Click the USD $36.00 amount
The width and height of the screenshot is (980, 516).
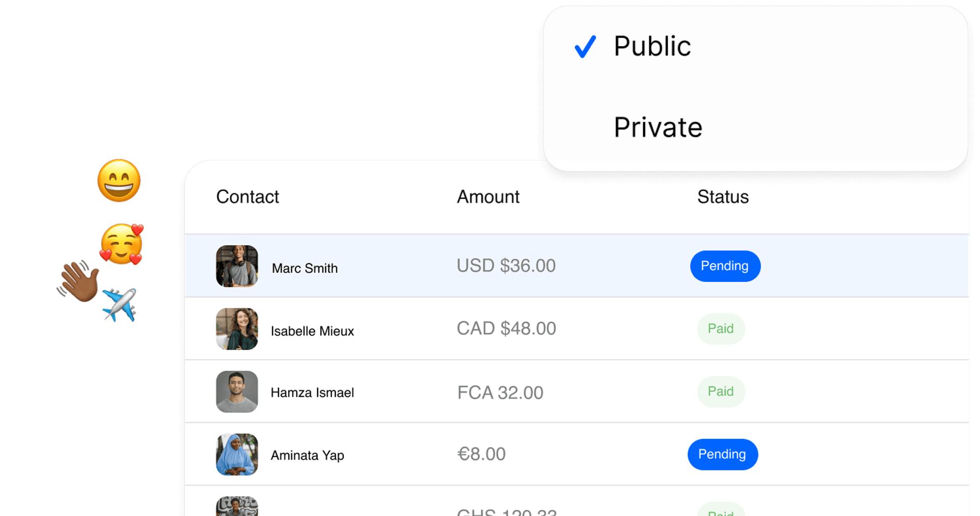506,266
